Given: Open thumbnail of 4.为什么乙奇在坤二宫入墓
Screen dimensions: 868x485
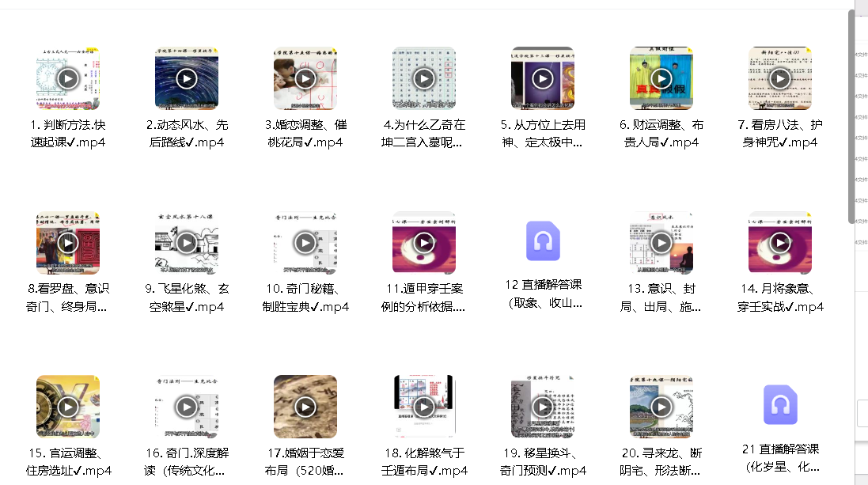Looking at the screenshot, I should (x=424, y=78).
